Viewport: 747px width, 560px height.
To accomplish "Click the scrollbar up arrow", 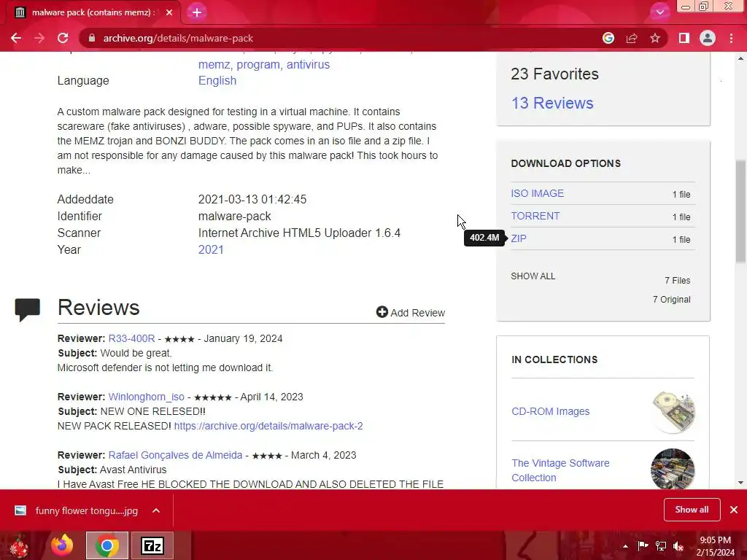I will (x=740, y=58).
